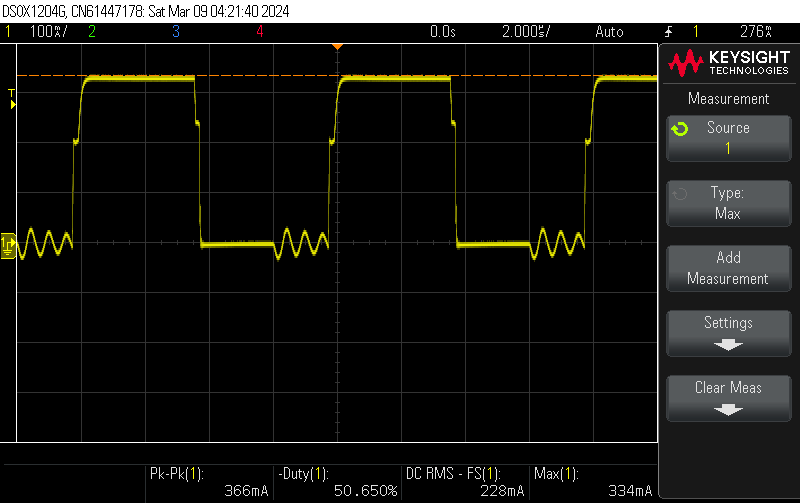This screenshot has height=503, width=800.
Task: Select channel 2 indicator in top bar
Action: coord(92,32)
